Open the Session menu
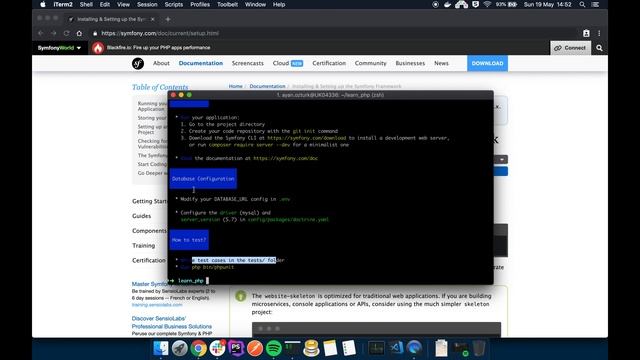Screen dimensions: 640x360 tap(147, 4)
